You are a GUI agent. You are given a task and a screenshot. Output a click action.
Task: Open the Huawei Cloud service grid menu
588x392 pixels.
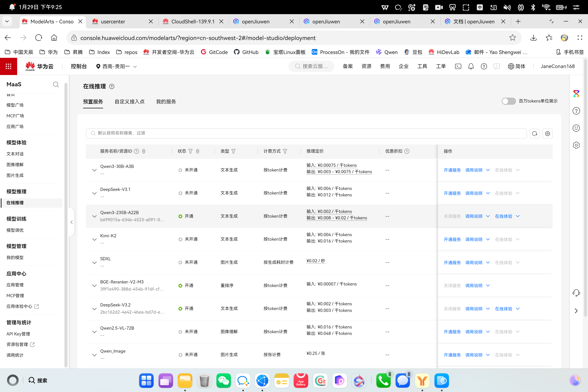click(8, 66)
